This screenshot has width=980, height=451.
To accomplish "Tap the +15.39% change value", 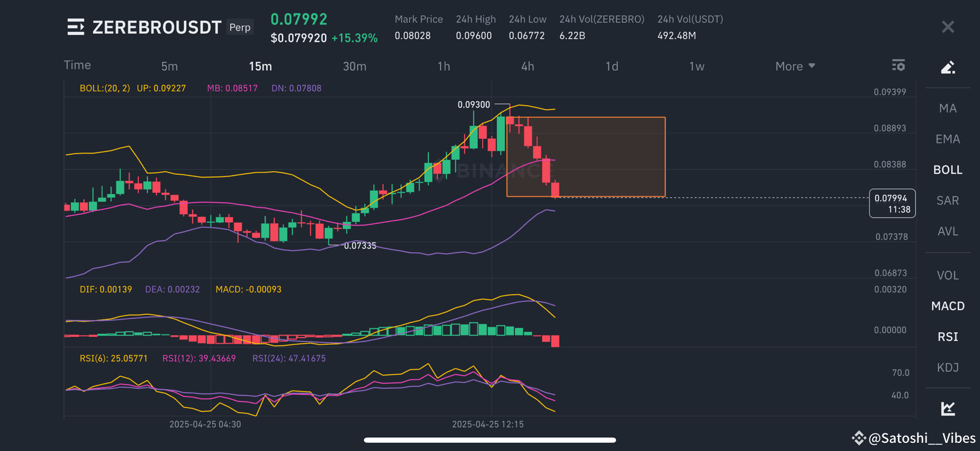I will [354, 38].
